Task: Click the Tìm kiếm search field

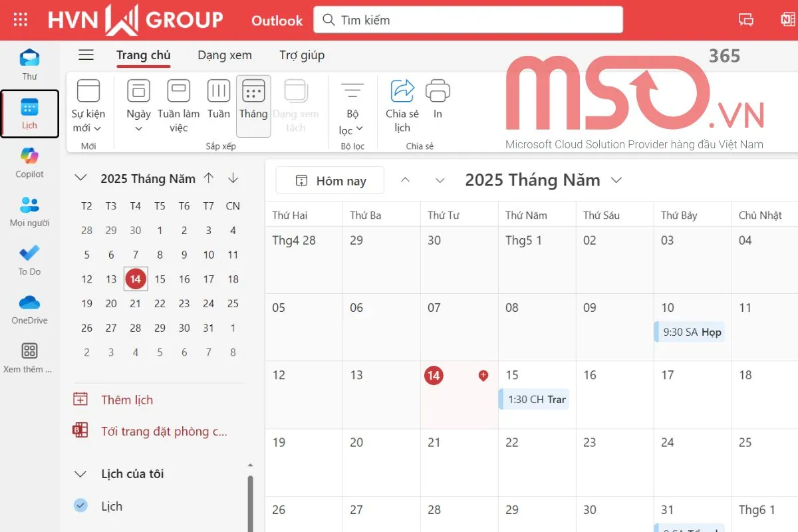Action: 465,20
